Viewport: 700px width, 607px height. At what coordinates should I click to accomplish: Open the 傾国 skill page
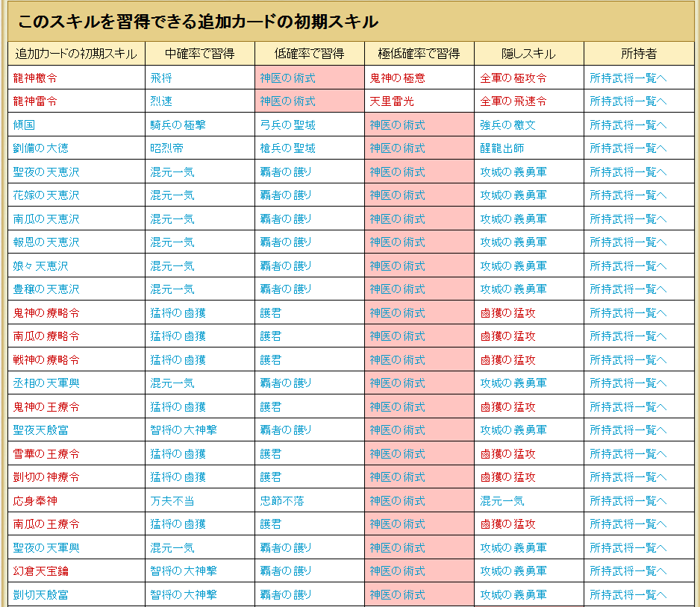pos(24,125)
